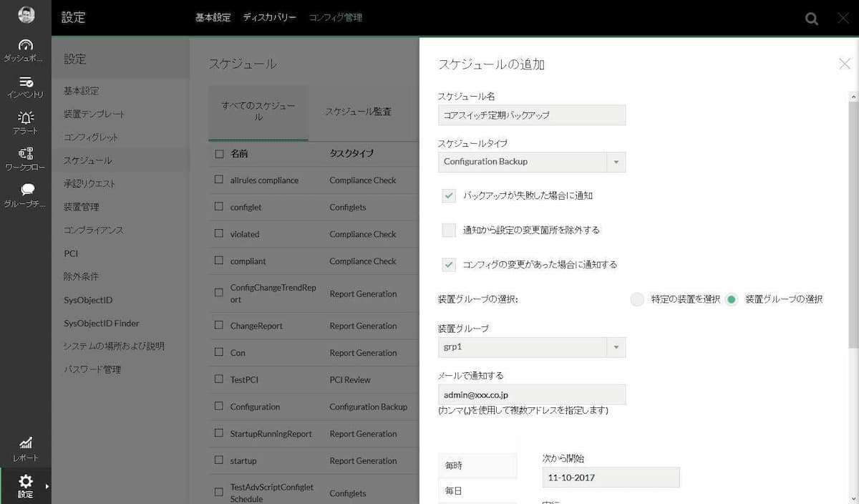Select the インベントリ sidebar icon
Image resolution: width=859 pixels, height=504 pixels.
(x=26, y=82)
